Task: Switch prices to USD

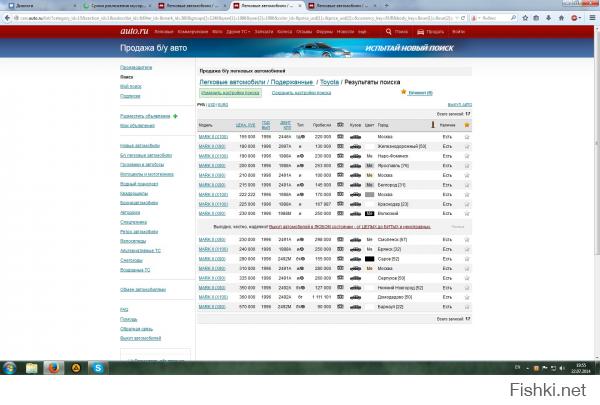Action: (211, 105)
